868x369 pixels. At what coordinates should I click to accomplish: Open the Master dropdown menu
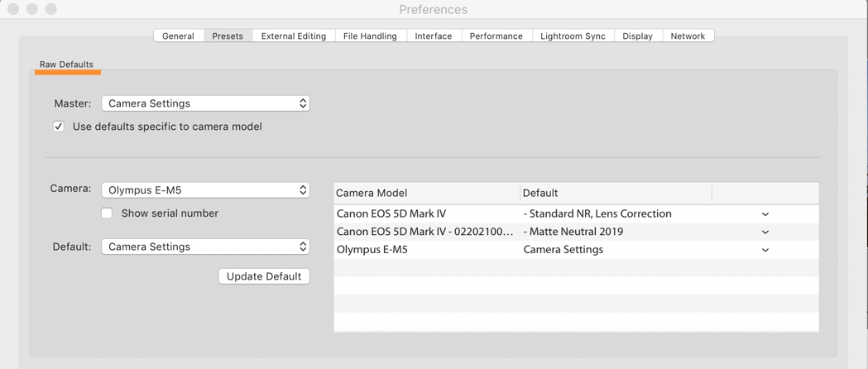205,103
